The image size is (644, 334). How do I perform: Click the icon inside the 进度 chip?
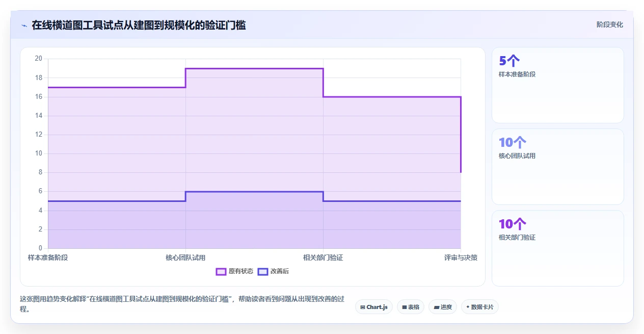click(437, 307)
